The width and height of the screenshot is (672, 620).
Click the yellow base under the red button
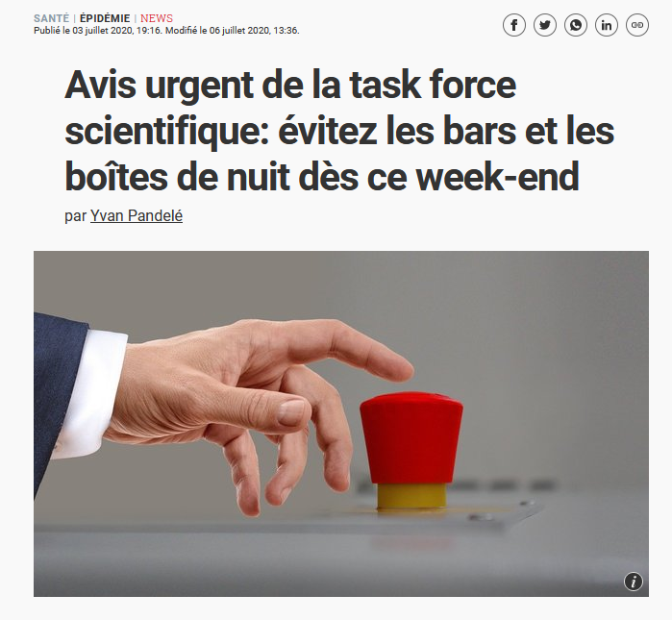[x=411, y=496]
